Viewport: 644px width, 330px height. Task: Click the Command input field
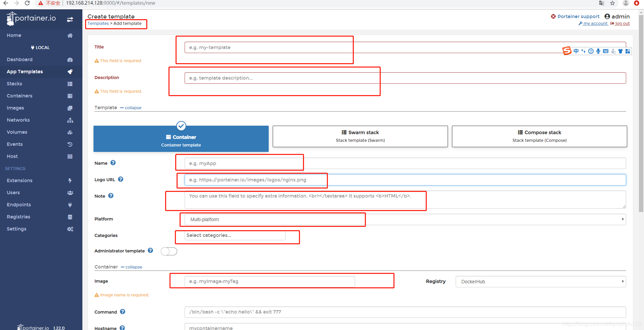click(405, 312)
